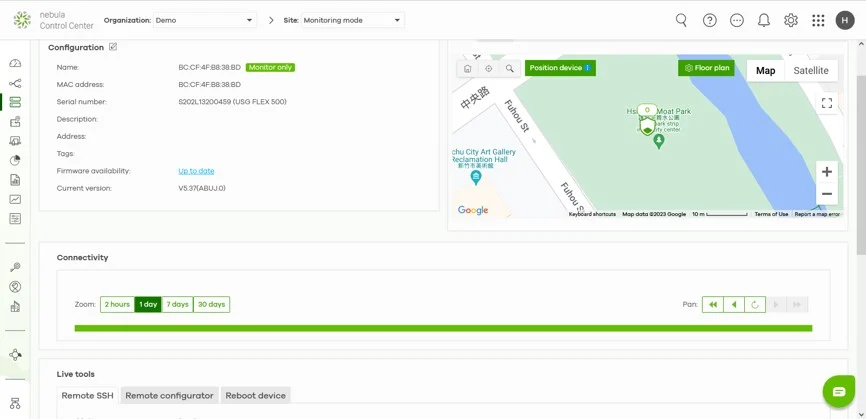The width and height of the screenshot is (866, 419).
Task: Click the locate target icon on the map toolbar
Action: coord(488,68)
